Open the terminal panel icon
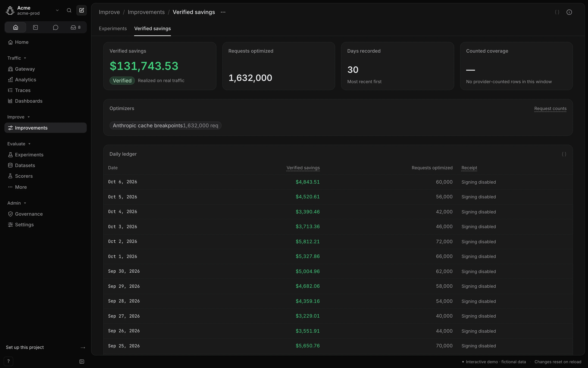Viewport: 588px width, 368px height. pyautogui.click(x=35, y=27)
